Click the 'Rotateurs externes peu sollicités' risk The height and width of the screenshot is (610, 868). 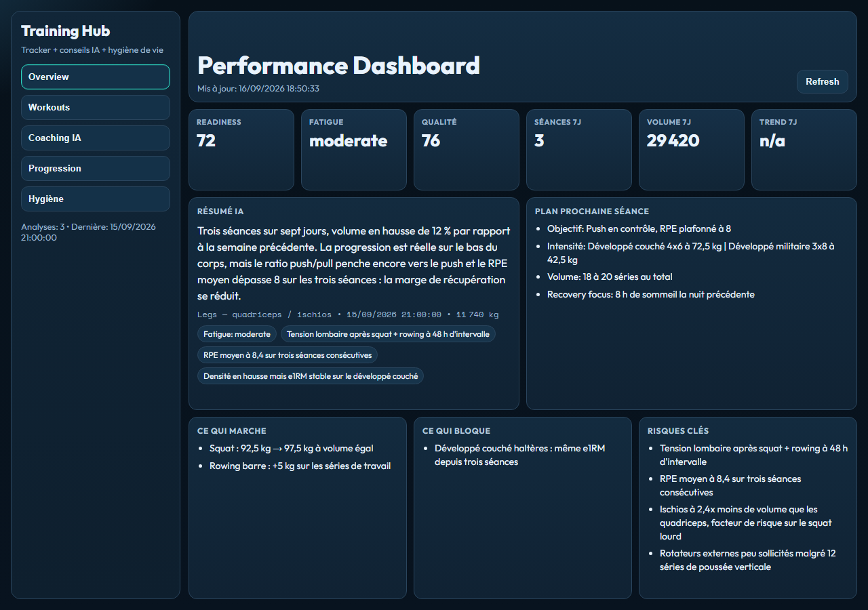point(748,560)
